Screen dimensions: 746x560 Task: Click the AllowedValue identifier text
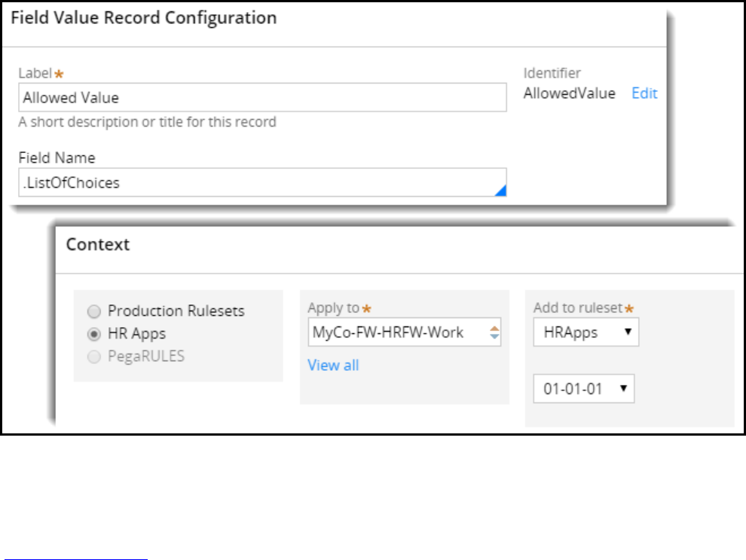click(570, 93)
